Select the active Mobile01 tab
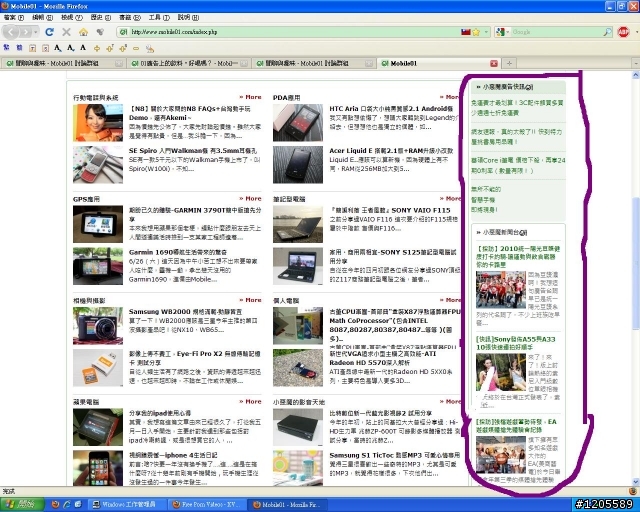The width and height of the screenshot is (640, 512). (x=438, y=63)
